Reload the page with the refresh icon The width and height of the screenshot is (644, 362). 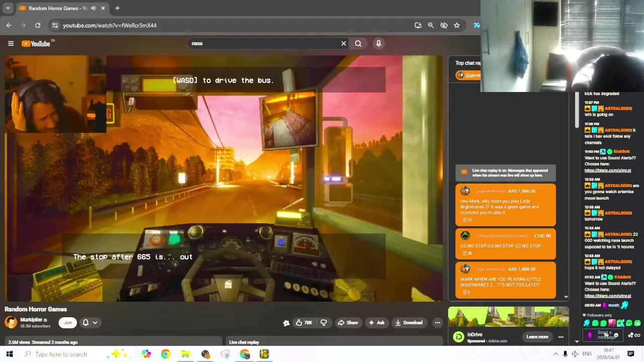(x=38, y=25)
